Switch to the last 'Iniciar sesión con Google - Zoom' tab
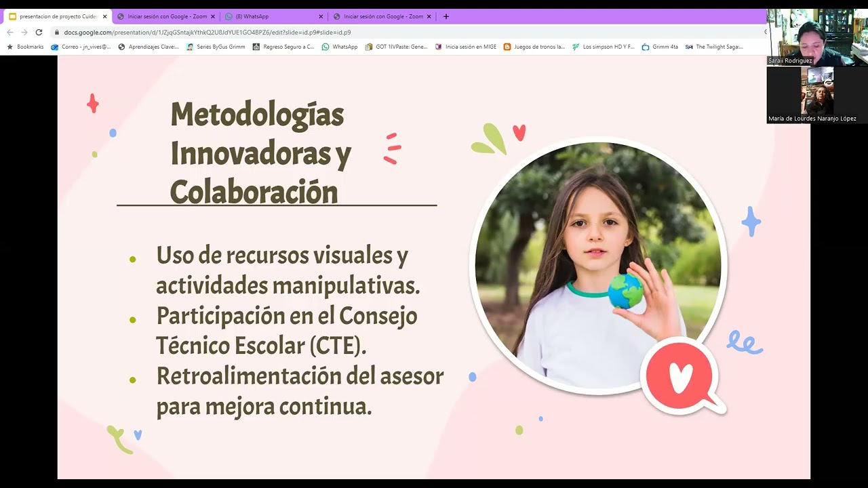Viewport: 868px width, 488px height. pos(382,16)
